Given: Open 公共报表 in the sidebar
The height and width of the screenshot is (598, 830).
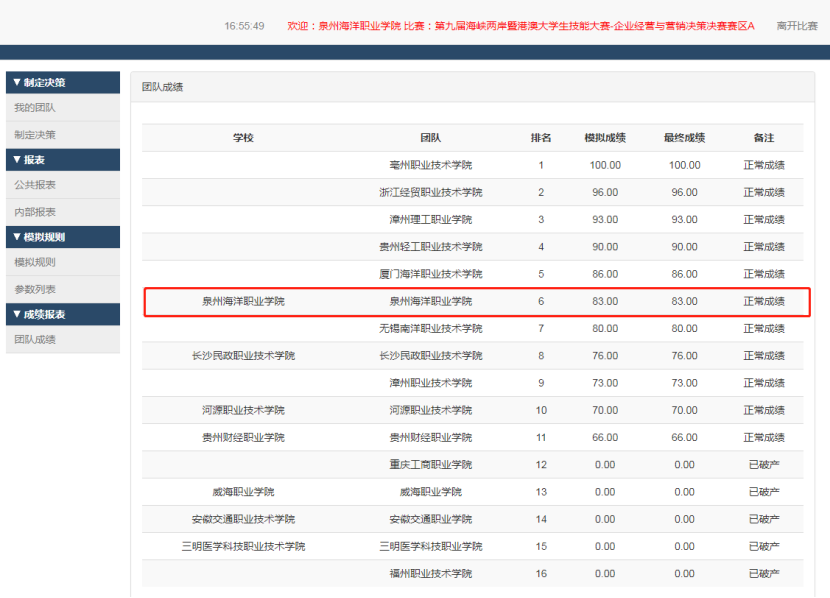Looking at the screenshot, I should coord(35,185).
